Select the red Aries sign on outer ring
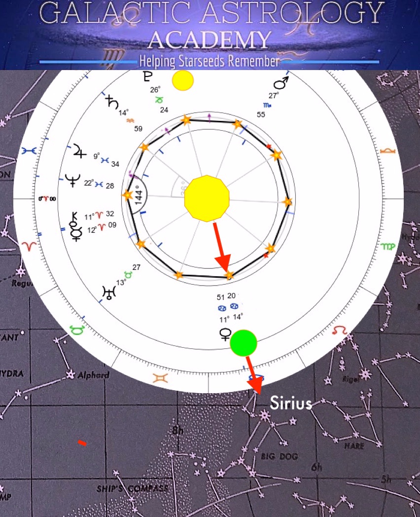Screen dimensions: 420x517 point(29,246)
